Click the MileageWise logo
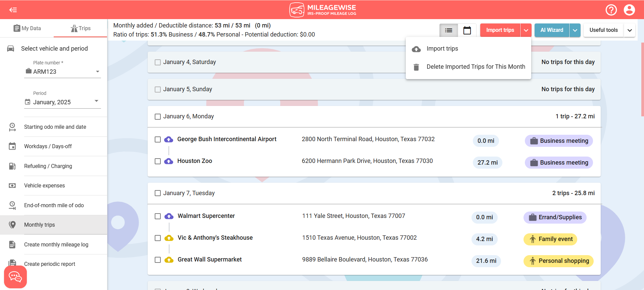The height and width of the screenshot is (290, 644). point(323,10)
